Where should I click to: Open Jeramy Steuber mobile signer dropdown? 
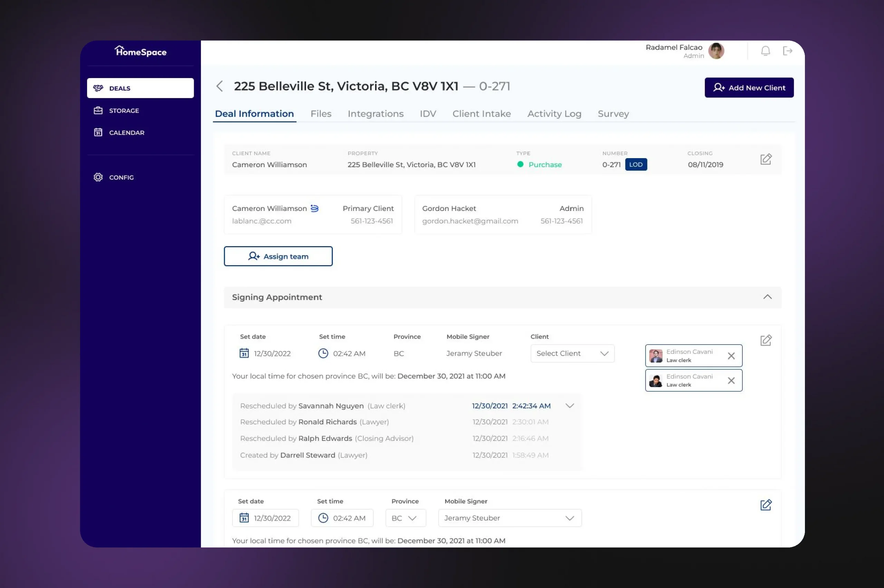tap(509, 518)
